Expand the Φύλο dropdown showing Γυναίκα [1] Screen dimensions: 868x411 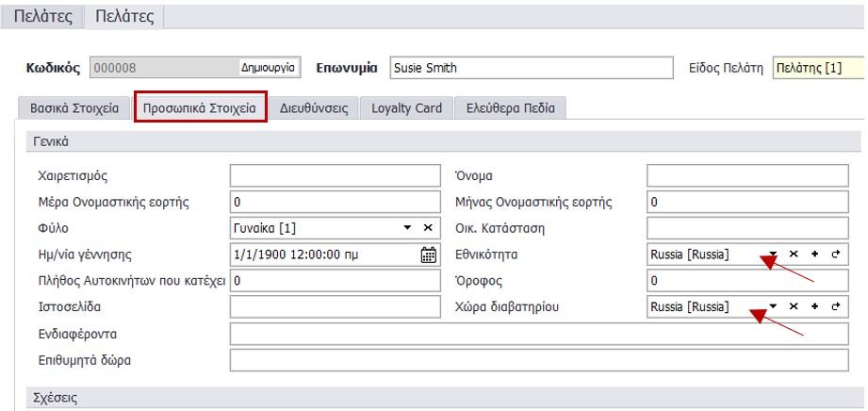pos(408,228)
